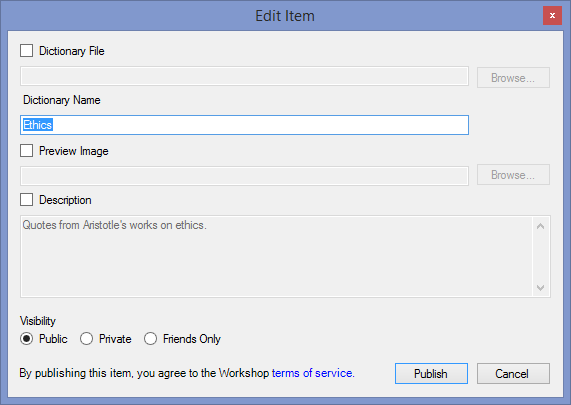Image resolution: width=571 pixels, height=405 pixels.
Task: Cancel the Edit Item dialog
Action: [513, 373]
